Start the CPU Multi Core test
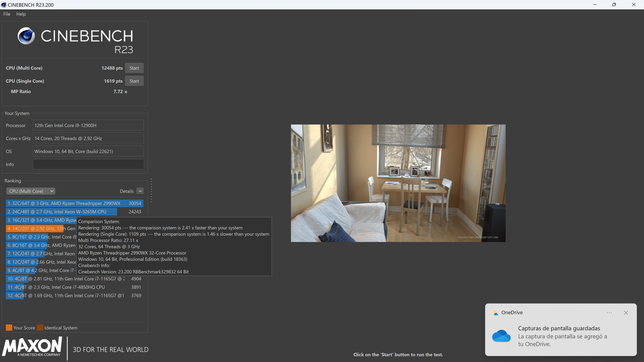644x362 pixels. pos(134,68)
